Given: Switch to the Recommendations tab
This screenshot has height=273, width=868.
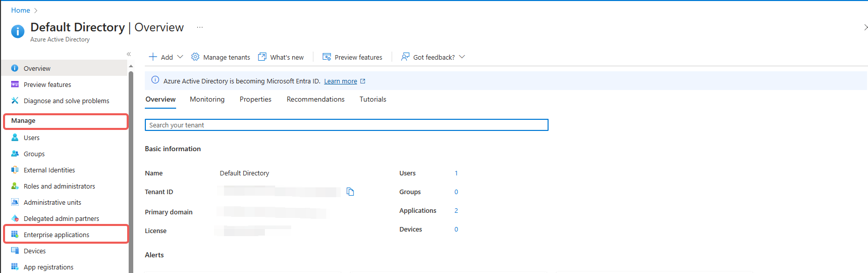Looking at the screenshot, I should tap(315, 100).
